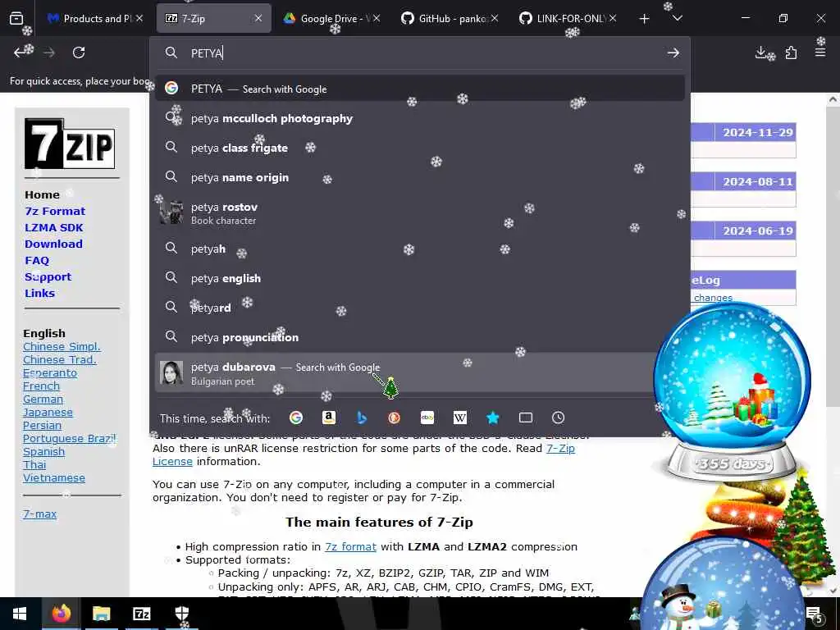List all tabs dropdown arrow

pyautogui.click(x=677, y=18)
